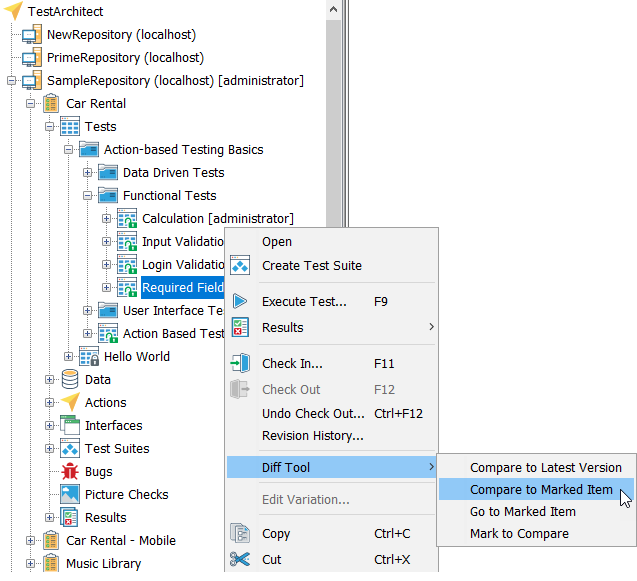Choose Undo Check Out menu entry
The image size is (637, 581).
point(332,413)
